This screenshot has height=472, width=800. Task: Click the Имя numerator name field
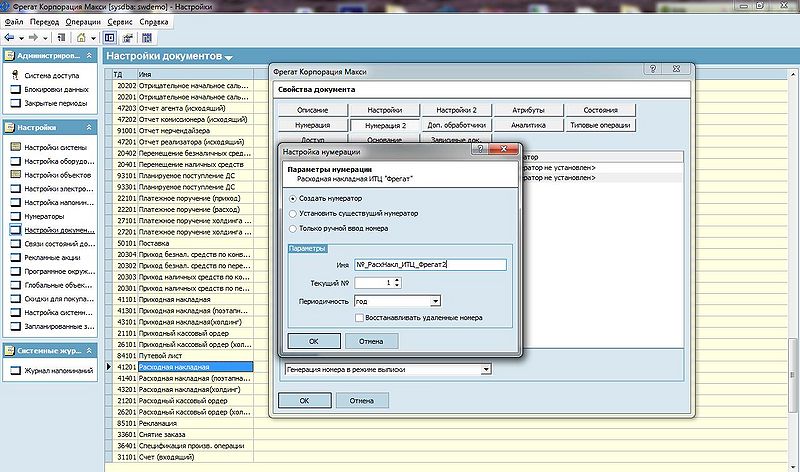click(x=430, y=264)
